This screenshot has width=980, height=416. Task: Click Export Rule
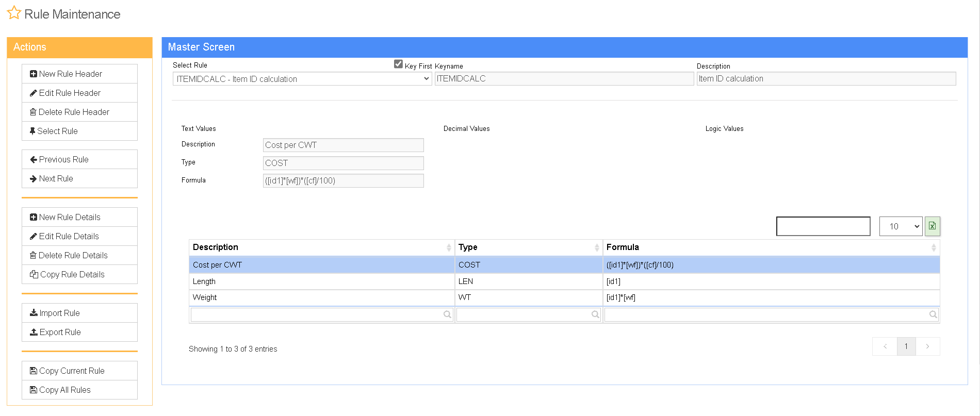tap(79, 332)
